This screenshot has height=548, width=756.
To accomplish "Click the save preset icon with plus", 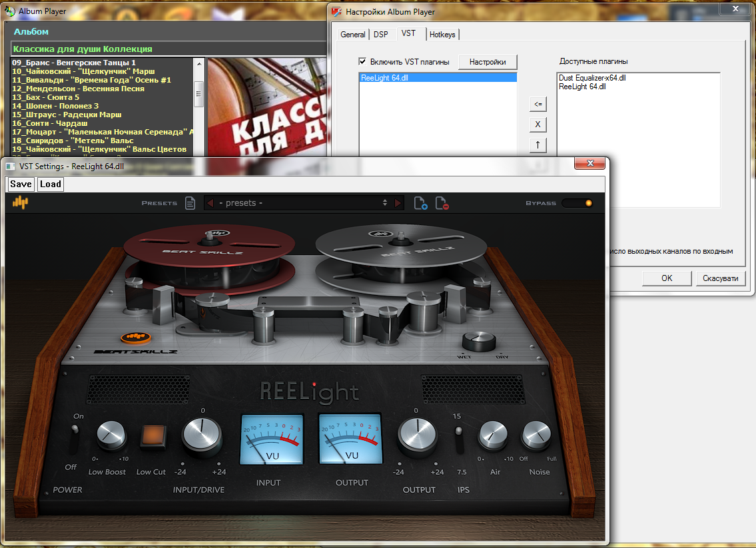I will [x=420, y=203].
